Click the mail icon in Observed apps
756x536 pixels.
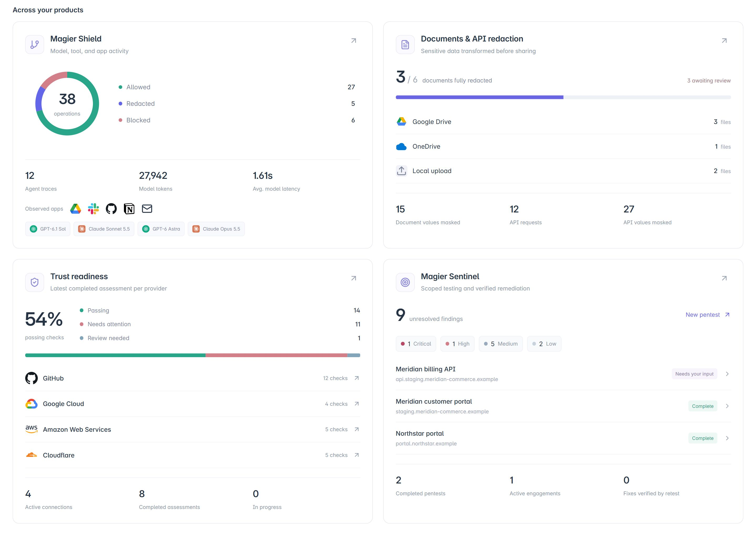click(x=147, y=209)
